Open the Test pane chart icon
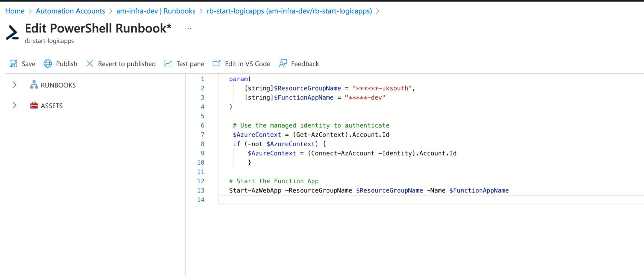Image resolution: width=644 pixels, height=276 pixels. pyautogui.click(x=168, y=63)
